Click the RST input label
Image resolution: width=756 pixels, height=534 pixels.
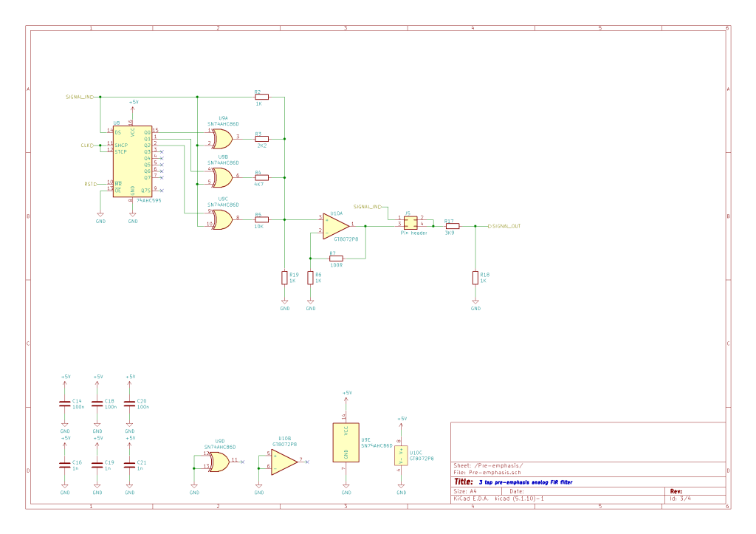pos(89,184)
